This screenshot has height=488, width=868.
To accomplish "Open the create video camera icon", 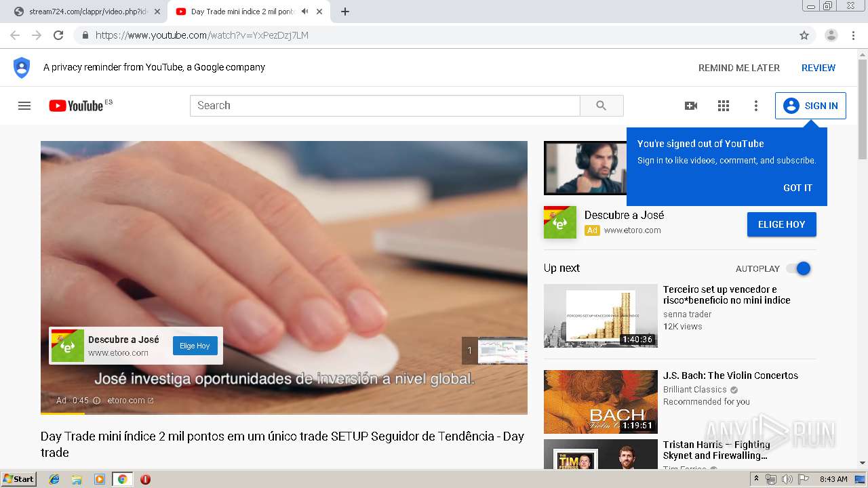I will [691, 106].
